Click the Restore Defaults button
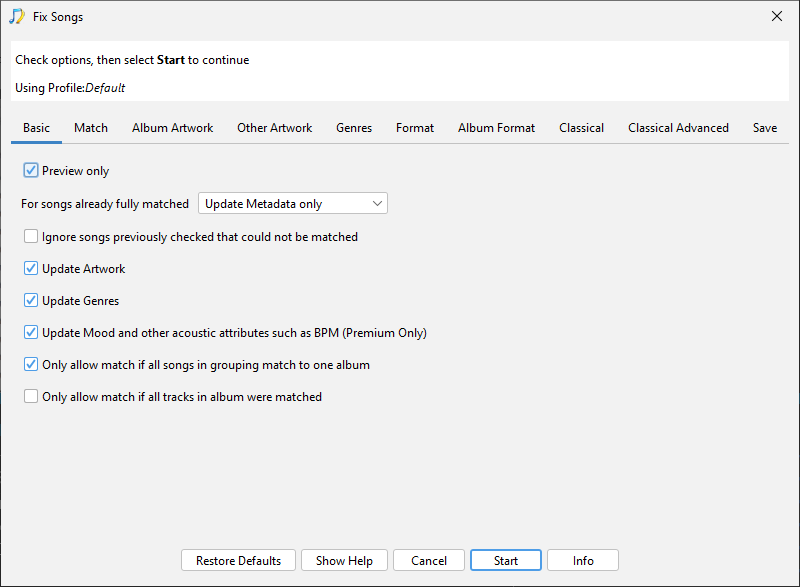 [238, 561]
